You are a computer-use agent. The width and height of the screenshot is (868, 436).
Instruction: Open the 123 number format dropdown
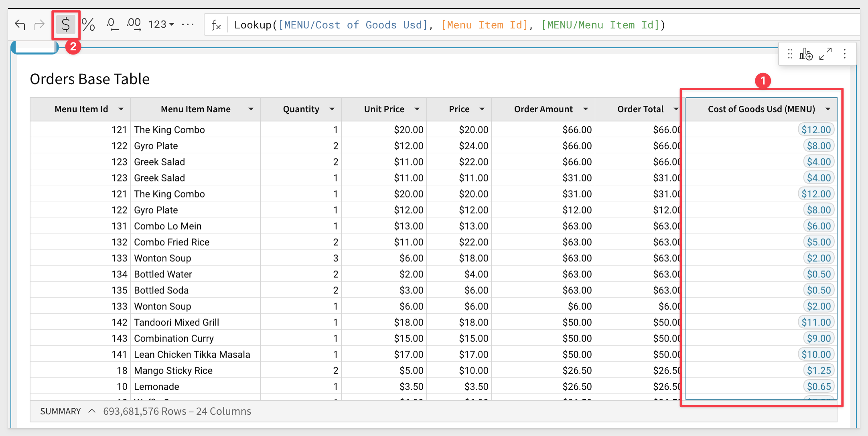(161, 25)
